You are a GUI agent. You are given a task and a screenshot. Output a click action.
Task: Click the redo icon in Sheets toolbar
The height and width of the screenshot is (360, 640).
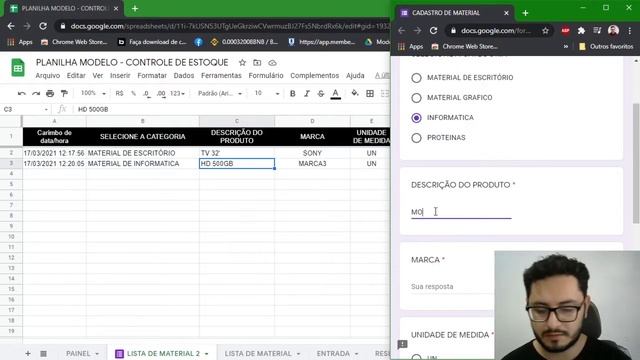(x=36, y=93)
